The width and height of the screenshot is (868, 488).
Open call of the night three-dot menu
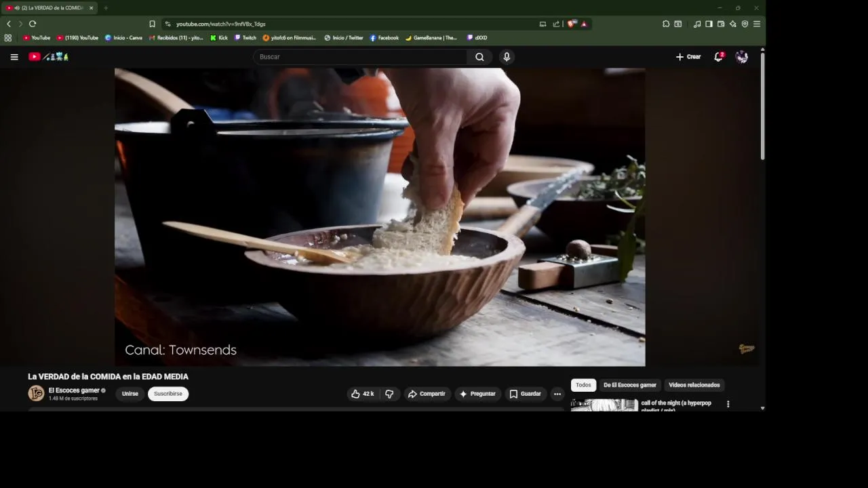tap(728, 404)
